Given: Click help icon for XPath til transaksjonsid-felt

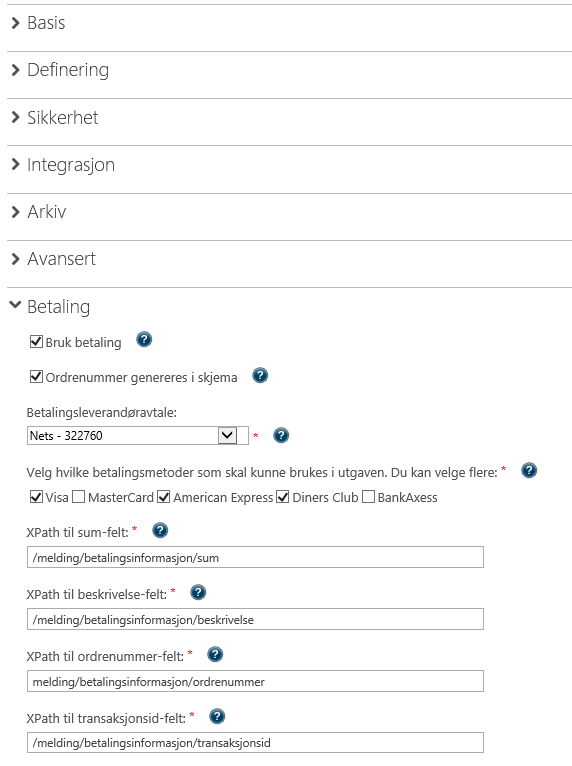Looking at the screenshot, I should point(217,716).
